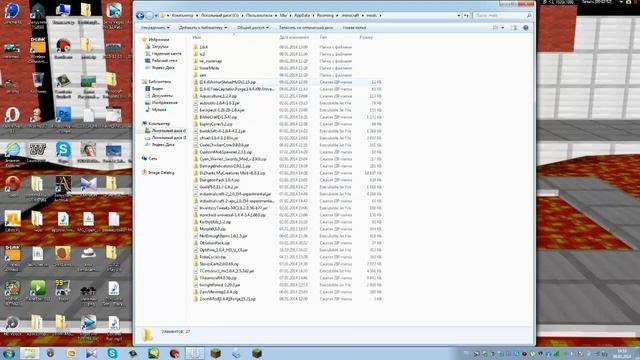
Task: Open the view options dropdown arrow
Action: tap(502, 28)
